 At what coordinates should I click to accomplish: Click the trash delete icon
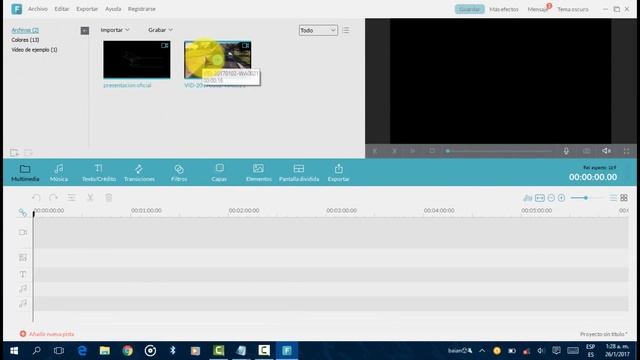(109, 198)
